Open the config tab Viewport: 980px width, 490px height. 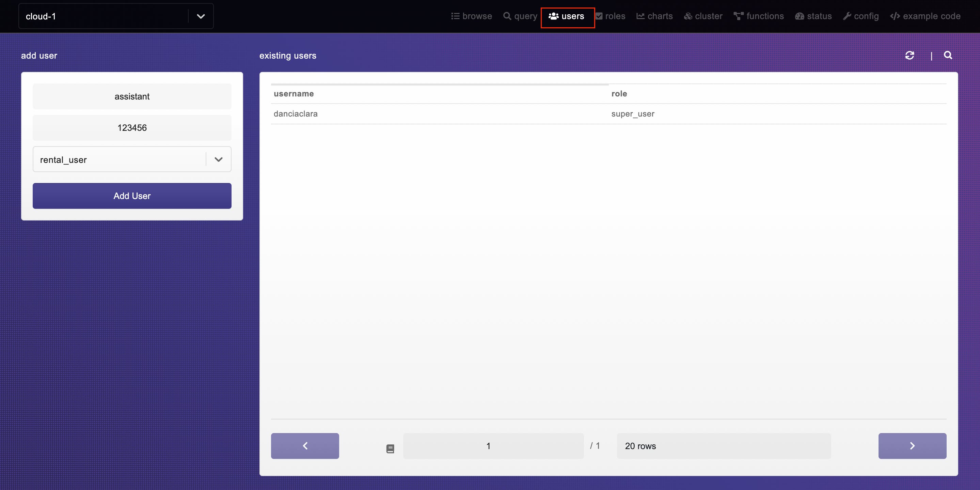[861, 16]
